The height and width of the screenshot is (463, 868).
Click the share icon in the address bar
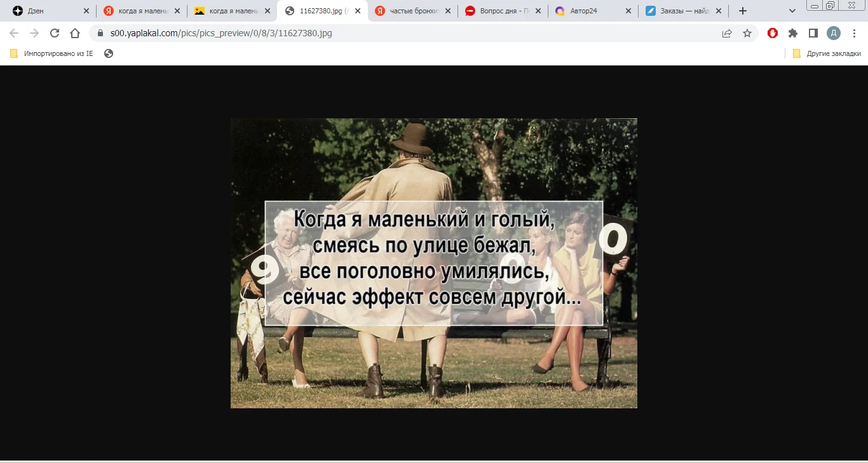click(x=726, y=33)
